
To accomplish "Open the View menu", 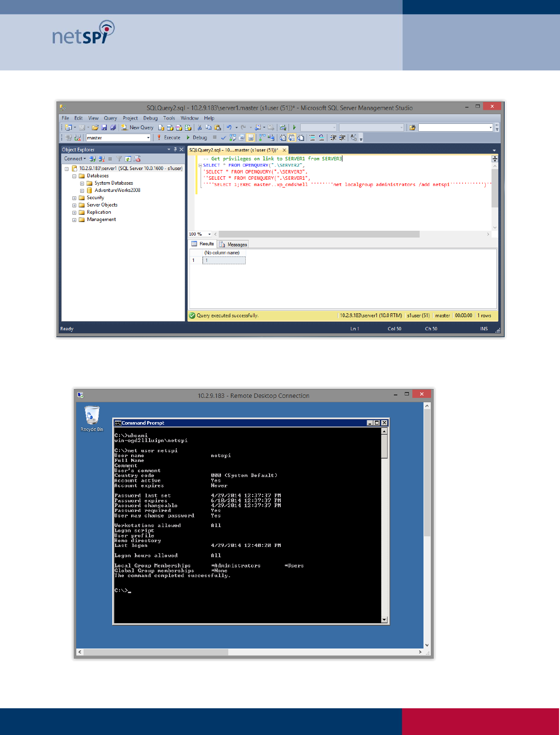I will coord(93,118).
